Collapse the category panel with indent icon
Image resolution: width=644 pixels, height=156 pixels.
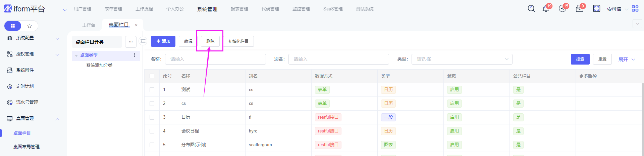143,41
